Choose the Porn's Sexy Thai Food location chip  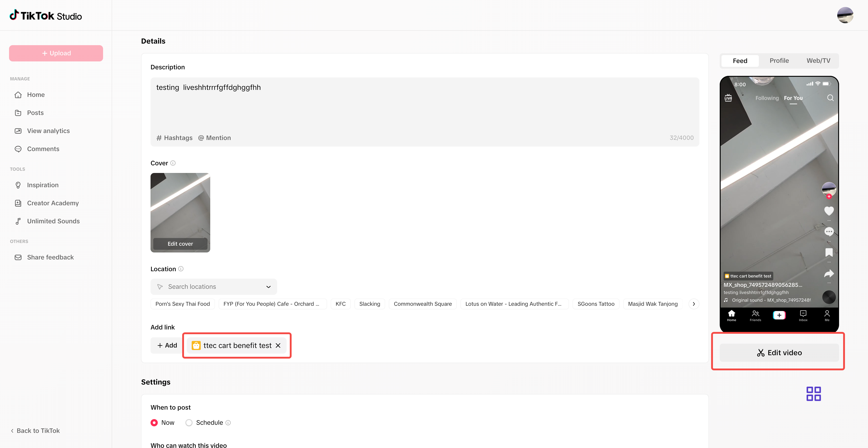coord(183,304)
